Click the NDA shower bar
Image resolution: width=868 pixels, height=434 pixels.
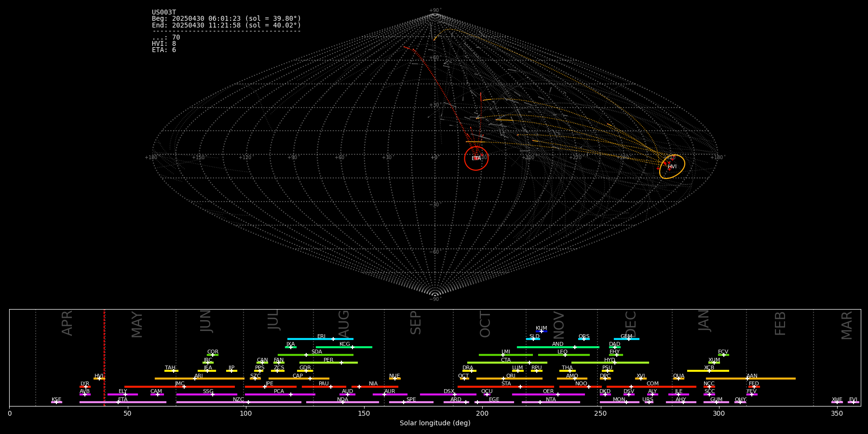tap(342, 402)
